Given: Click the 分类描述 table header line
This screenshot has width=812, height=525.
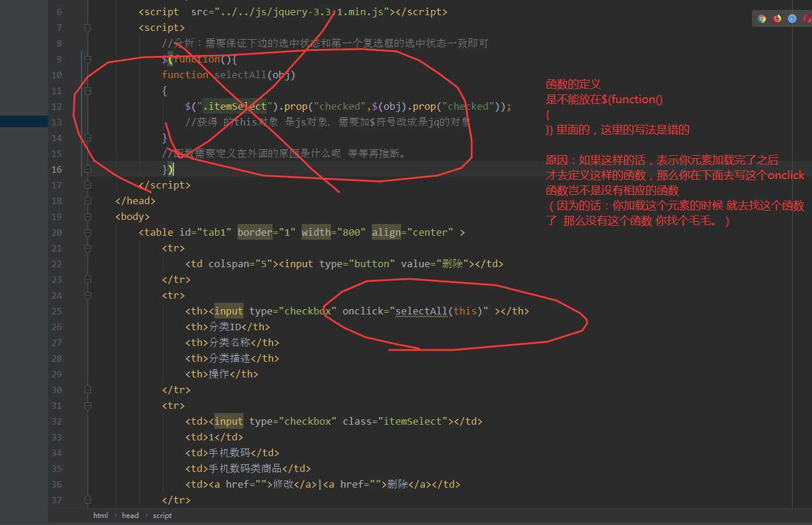Looking at the screenshot, I should click(x=232, y=358).
